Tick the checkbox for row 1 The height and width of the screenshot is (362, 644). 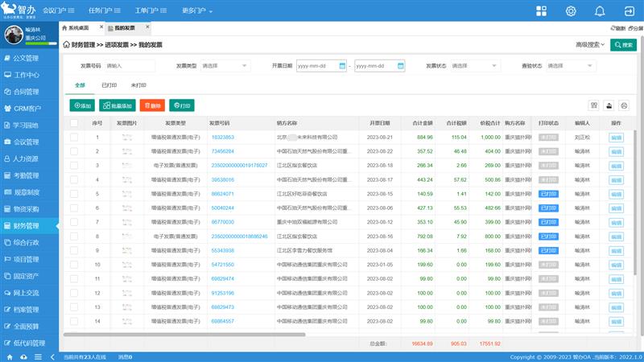[74, 138]
